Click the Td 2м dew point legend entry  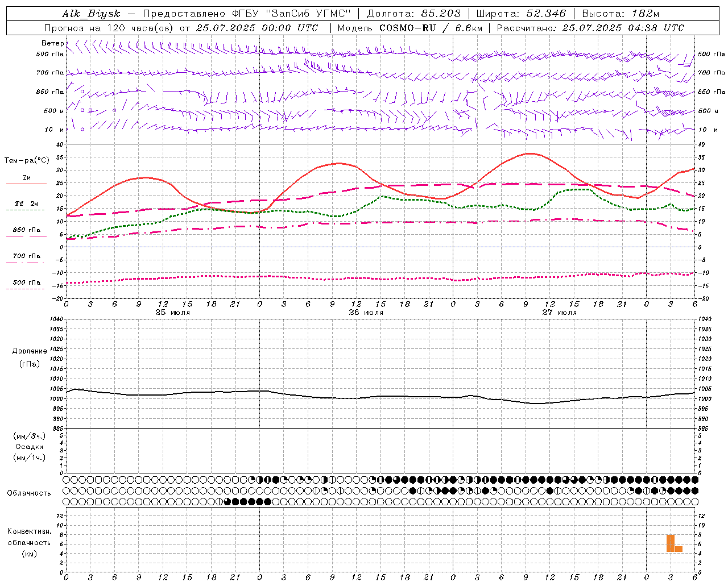(27, 203)
